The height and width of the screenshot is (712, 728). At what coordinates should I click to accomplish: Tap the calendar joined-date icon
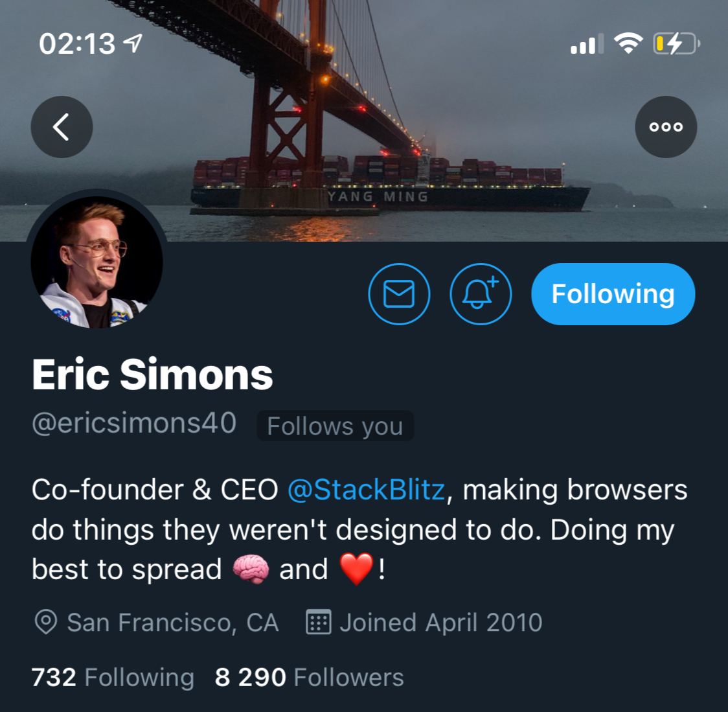click(319, 622)
